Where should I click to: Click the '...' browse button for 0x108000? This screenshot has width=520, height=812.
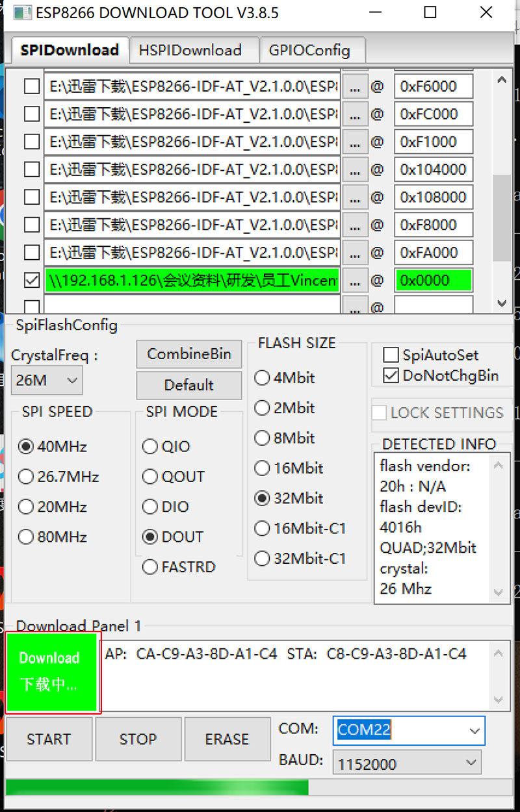pos(355,197)
